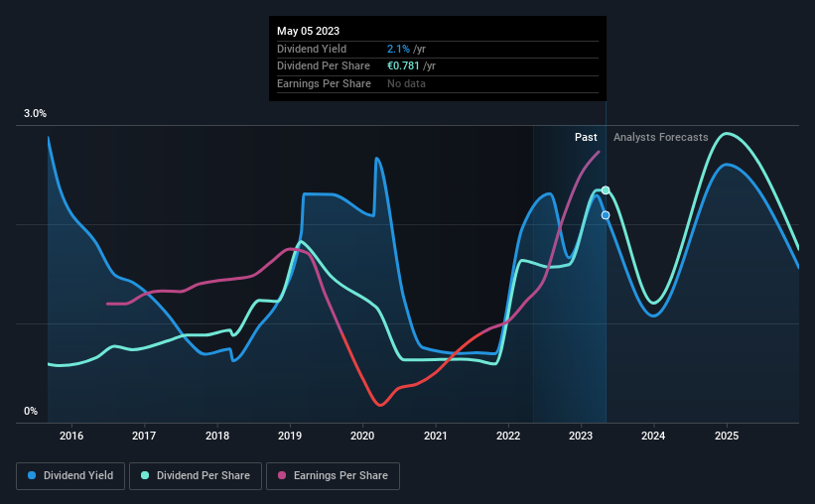The height and width of the screenshot is (504, 815).
Task: Click the tooltip Earnings Per Share row label
Action: point(324,83)
